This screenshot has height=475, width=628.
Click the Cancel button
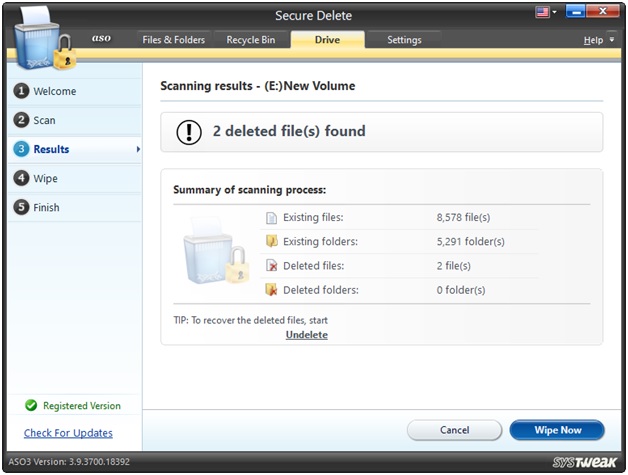pyautogui.click(x=454, y=430)
